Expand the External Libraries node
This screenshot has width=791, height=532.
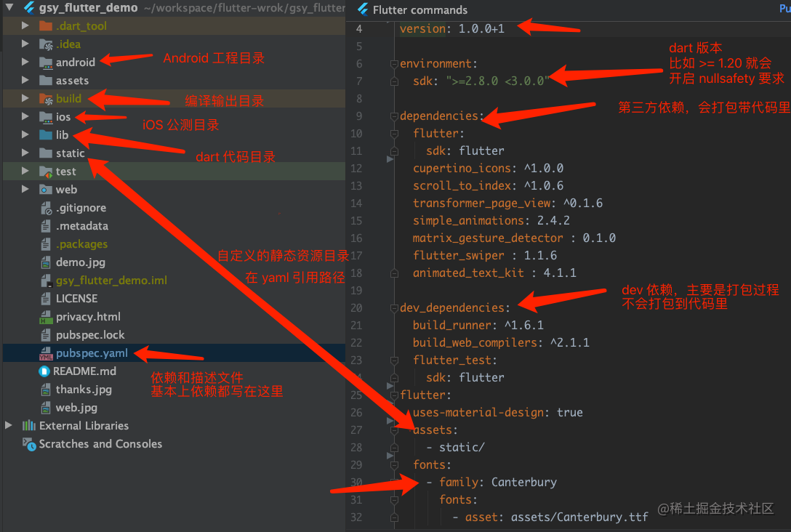[9, 426]
